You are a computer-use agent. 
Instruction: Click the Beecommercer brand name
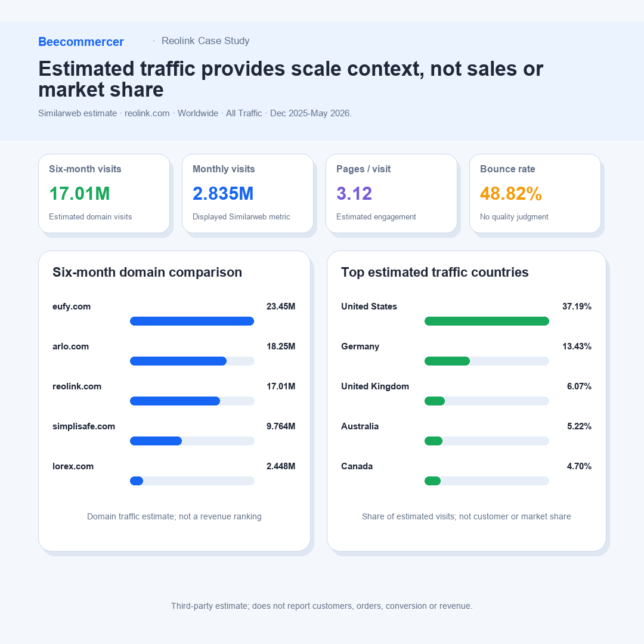(81, 42)
